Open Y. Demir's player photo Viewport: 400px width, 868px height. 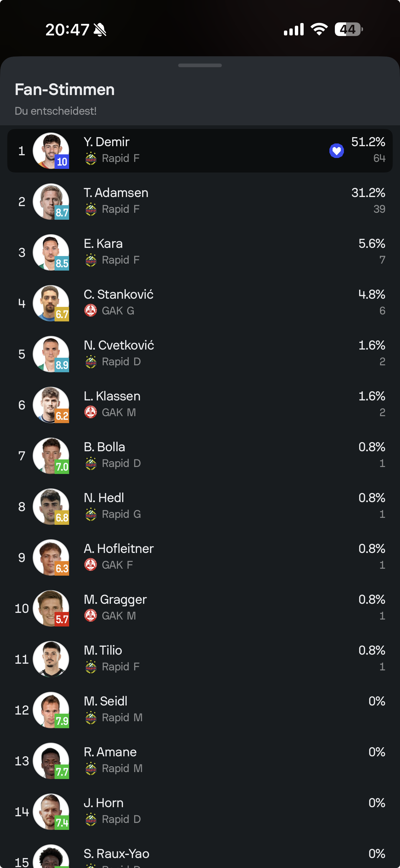point(51,151)
